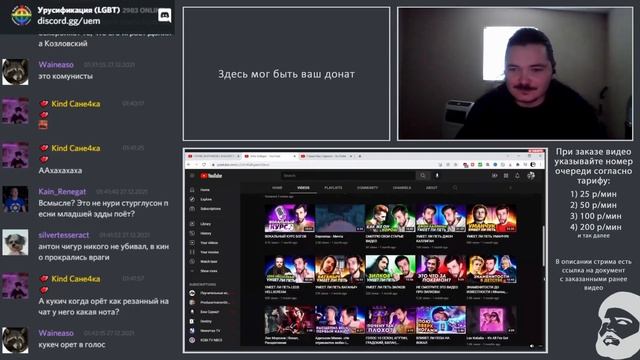
Task: Open the PLAYLISTS channel tab
Action: click(333, 188)
